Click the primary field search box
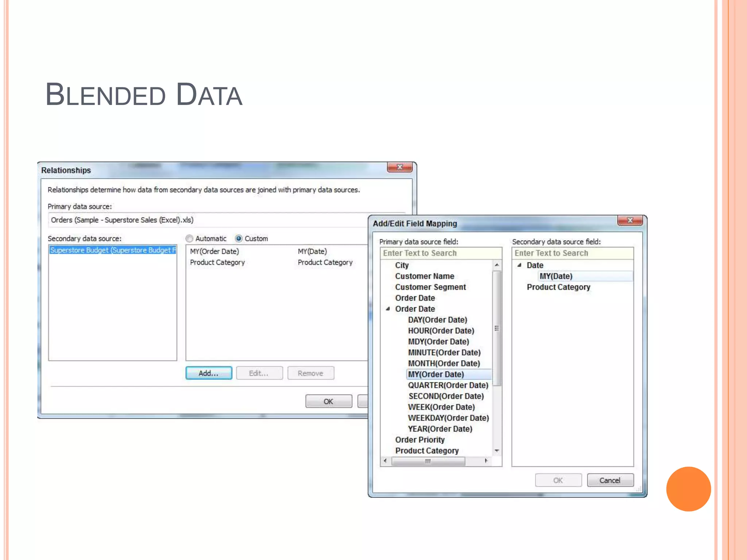Screen dimensions: 747x560 441,253
